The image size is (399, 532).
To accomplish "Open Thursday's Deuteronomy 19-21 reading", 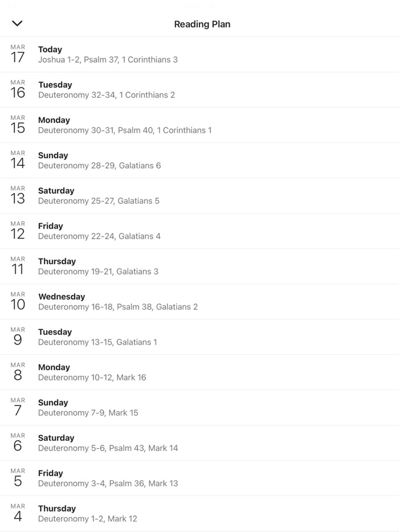I will [98, 267].
